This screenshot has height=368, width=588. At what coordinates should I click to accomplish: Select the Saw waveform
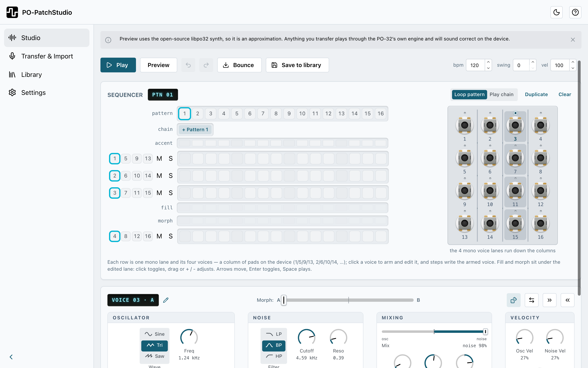tap(155, 356)
